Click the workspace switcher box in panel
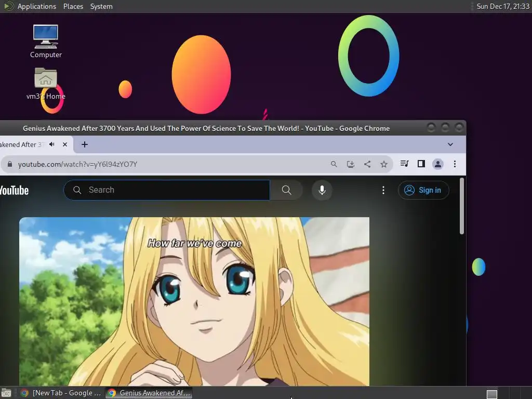 point(491,394)
